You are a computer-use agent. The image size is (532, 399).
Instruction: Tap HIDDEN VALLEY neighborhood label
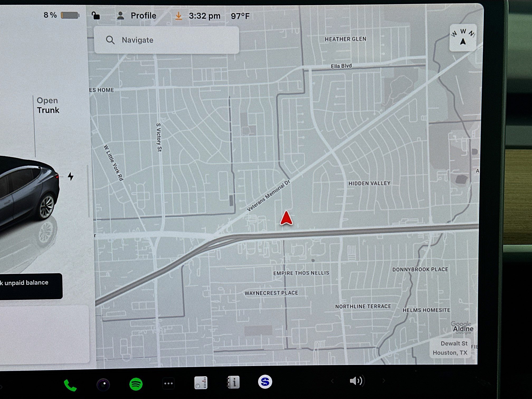click(369, 183)
